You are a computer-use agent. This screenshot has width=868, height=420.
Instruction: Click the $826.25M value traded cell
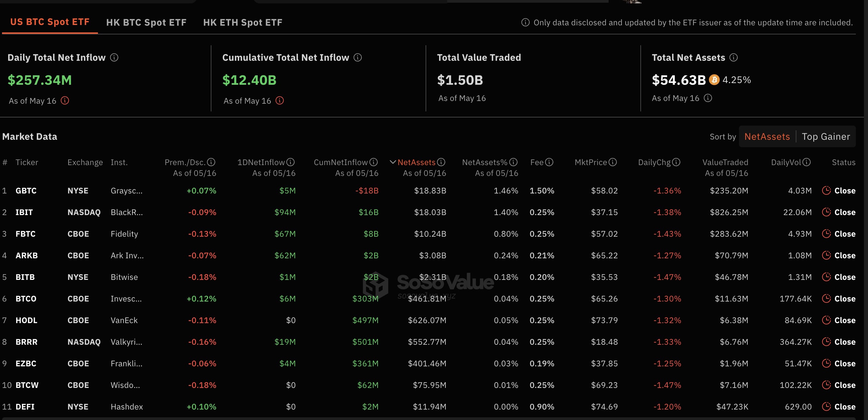[729, 212]
